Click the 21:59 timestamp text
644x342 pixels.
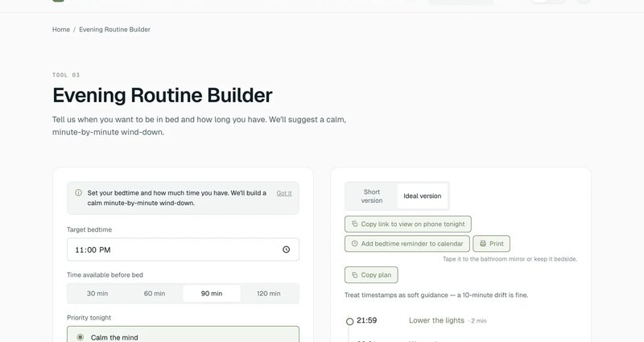(367, 320)
